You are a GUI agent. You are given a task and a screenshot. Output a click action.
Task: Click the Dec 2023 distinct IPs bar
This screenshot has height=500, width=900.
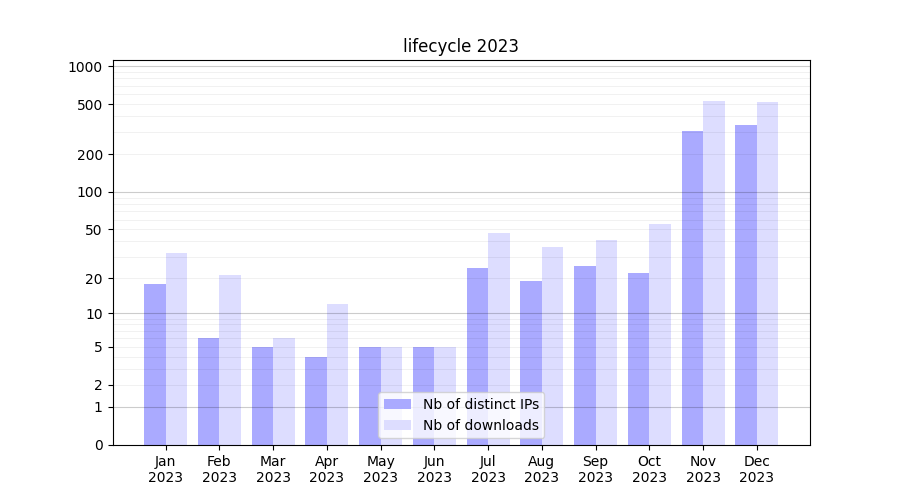746,285
